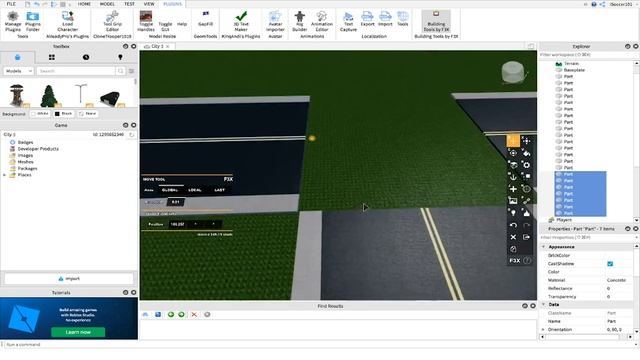Image resolution: width=640 pixels, height=360 pixels.
Task: Toggle Building Tools by F3X plugin
Action: point(436,22)
